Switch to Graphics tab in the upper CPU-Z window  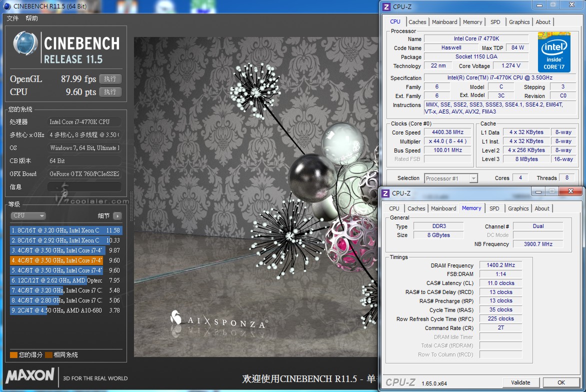519,22
